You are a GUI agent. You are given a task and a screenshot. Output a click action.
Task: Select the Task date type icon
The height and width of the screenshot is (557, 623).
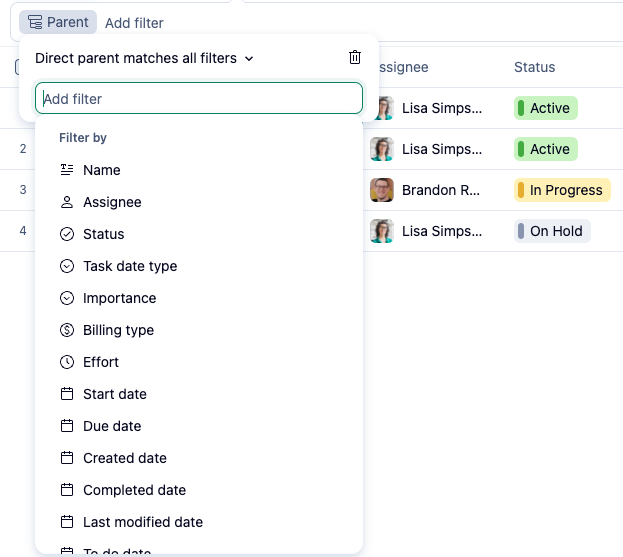[x=67, y=266]
